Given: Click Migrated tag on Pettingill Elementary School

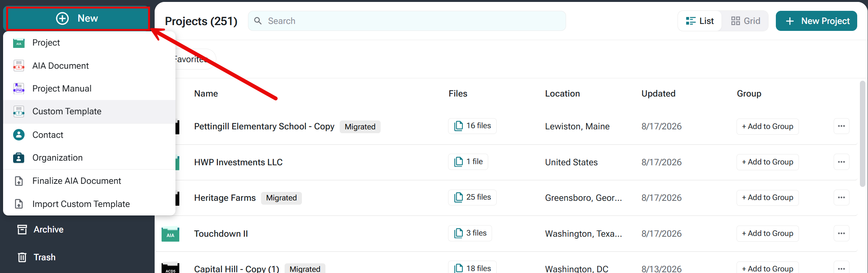Looking at the screenshot, I should point(360,127).
